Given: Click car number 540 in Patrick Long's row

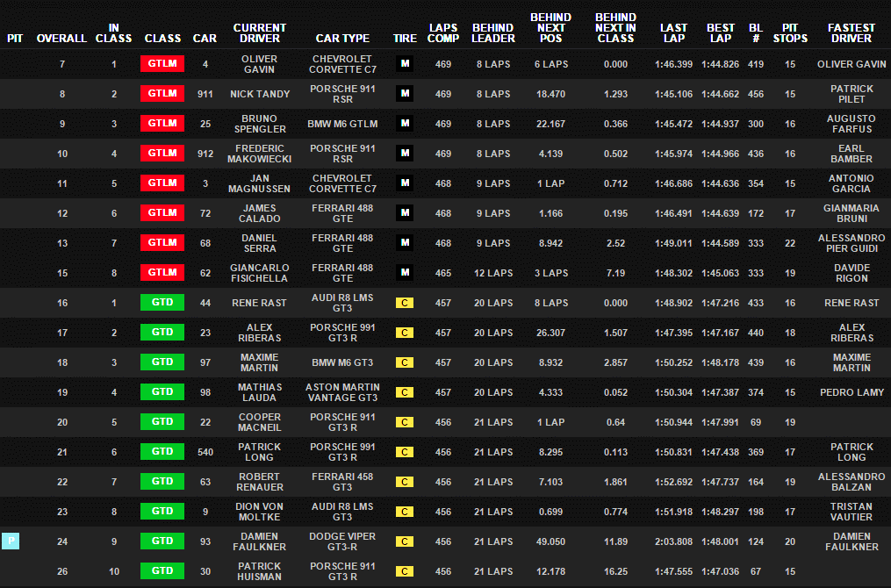Looking at the screenshot, I should tap(205, 452).
